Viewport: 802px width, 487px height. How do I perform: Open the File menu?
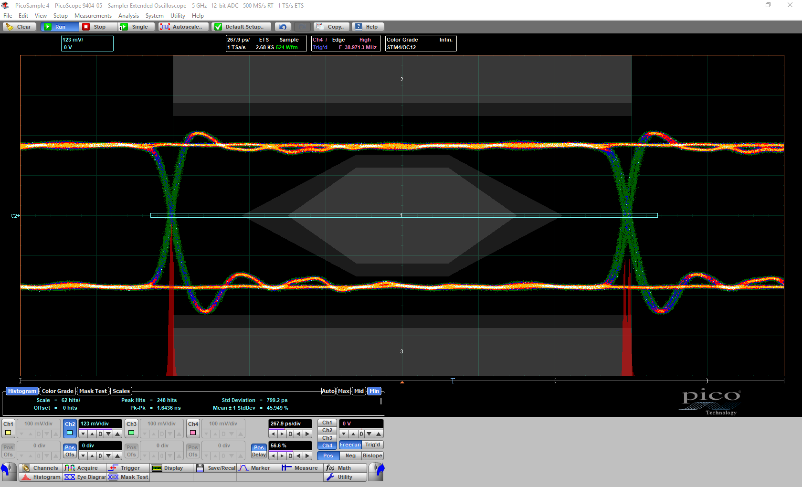click(7, 16)
